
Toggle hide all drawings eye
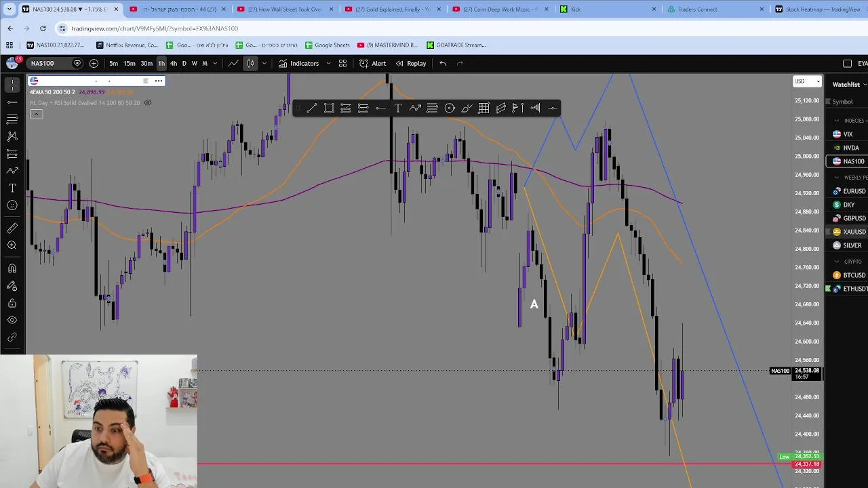coord(12,320)
